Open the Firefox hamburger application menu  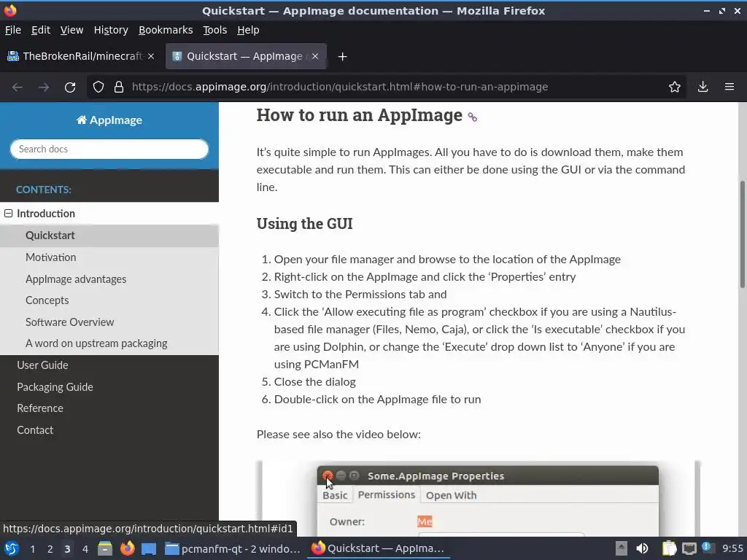(x=729, y=87)
